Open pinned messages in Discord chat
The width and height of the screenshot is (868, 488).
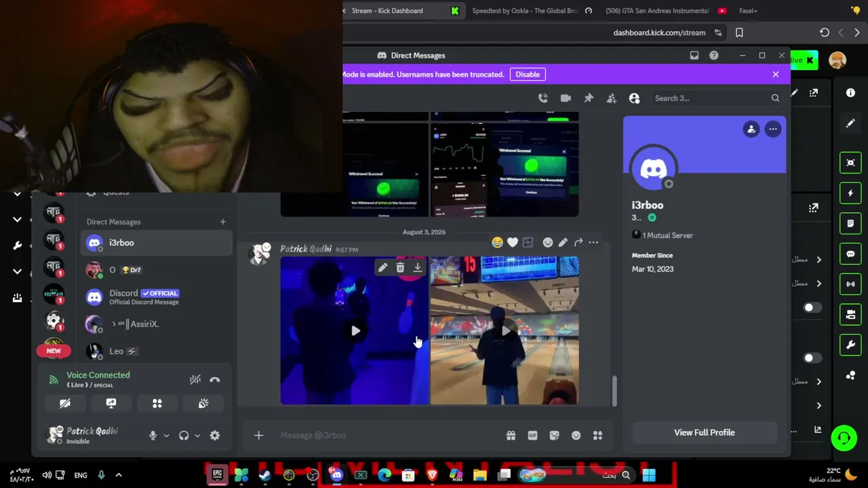(589, 98)
